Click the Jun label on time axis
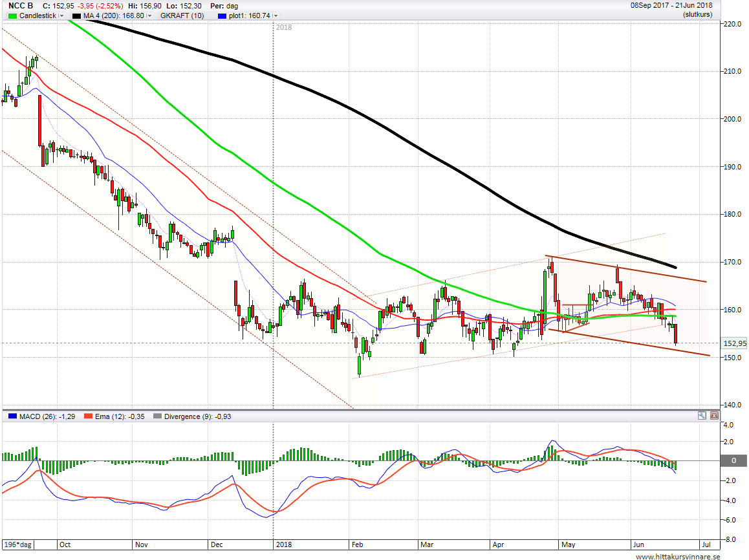This screenshot has height=560, width=749. pos(638,544)
